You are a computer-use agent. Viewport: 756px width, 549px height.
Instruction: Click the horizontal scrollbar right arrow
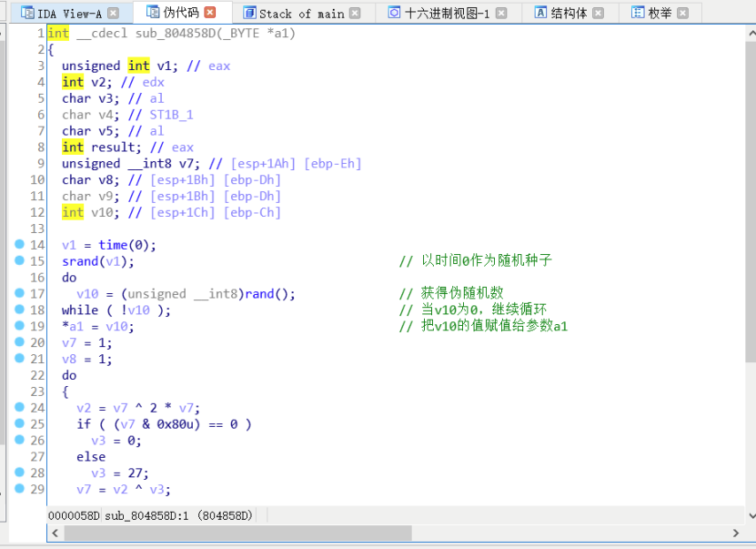[736, 533]
